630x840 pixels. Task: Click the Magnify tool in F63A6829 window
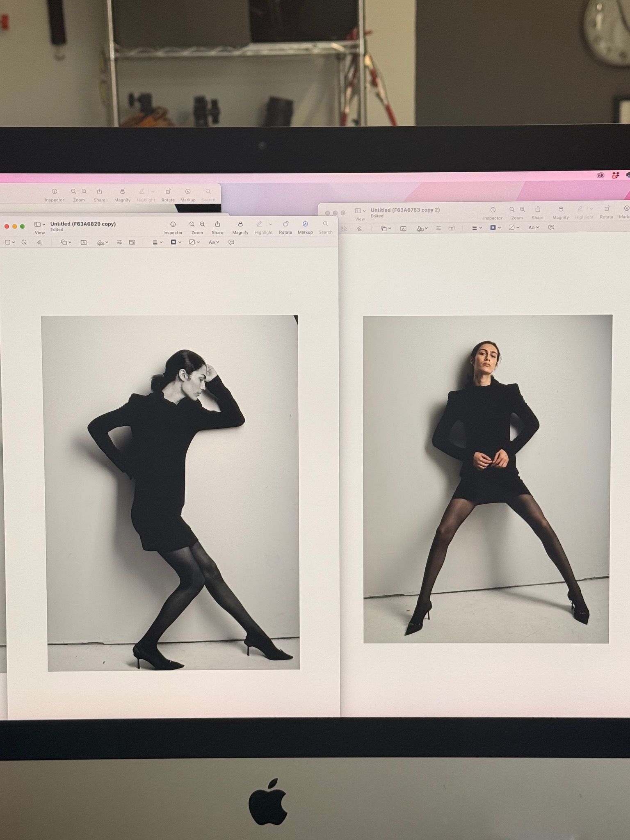click(240, 224)
